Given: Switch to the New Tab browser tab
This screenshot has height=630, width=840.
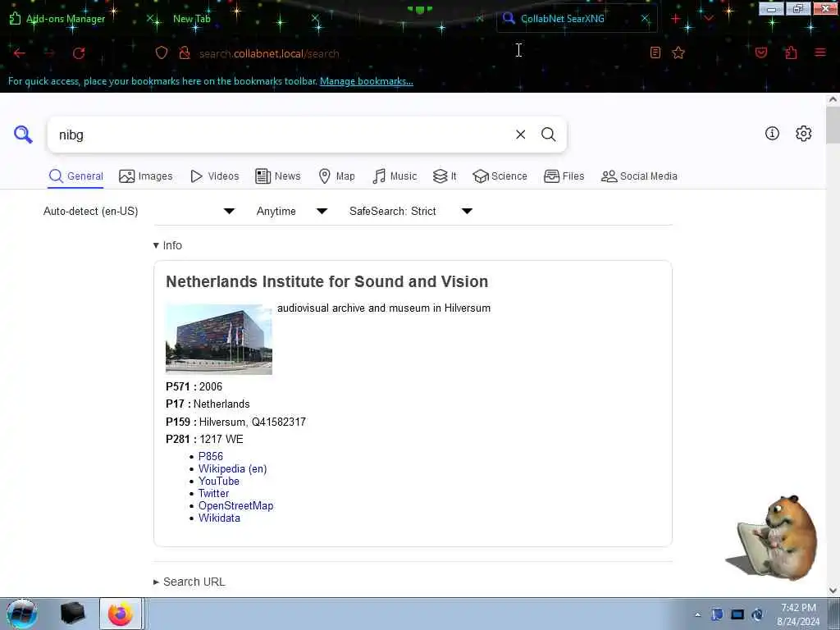Looking at the screenshot, I should pos(192,19).
